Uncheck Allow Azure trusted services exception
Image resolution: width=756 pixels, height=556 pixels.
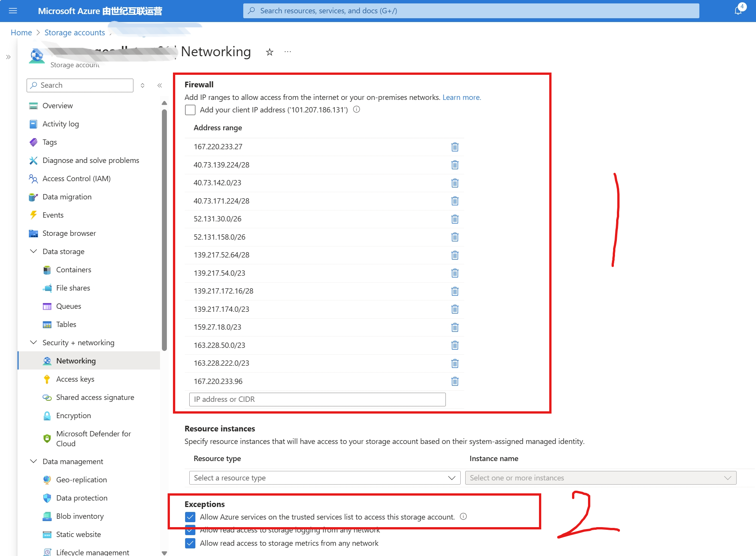190,517
